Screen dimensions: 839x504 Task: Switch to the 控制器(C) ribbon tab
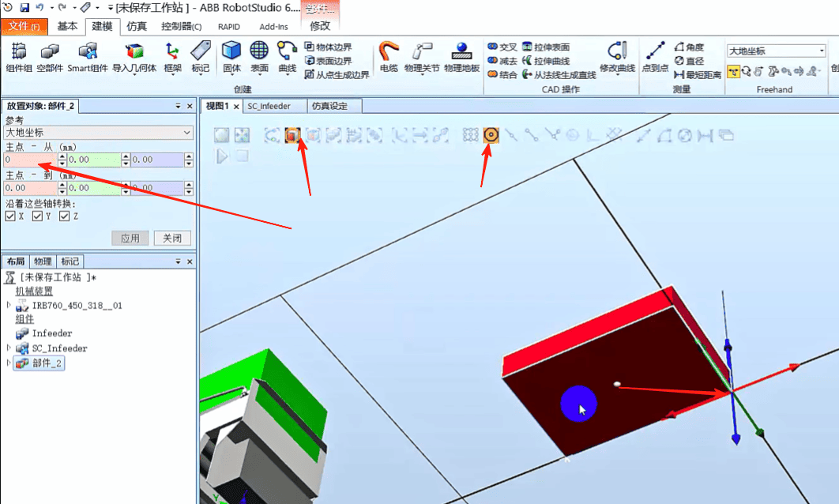(182, 26)
